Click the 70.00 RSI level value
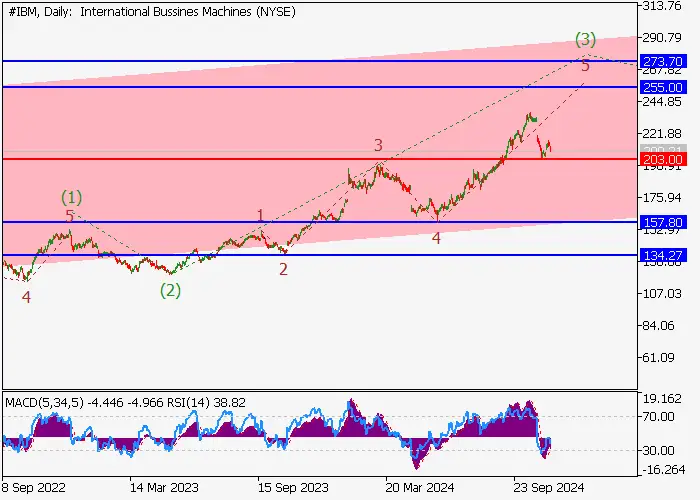The image size is (700, 500). 658,417
